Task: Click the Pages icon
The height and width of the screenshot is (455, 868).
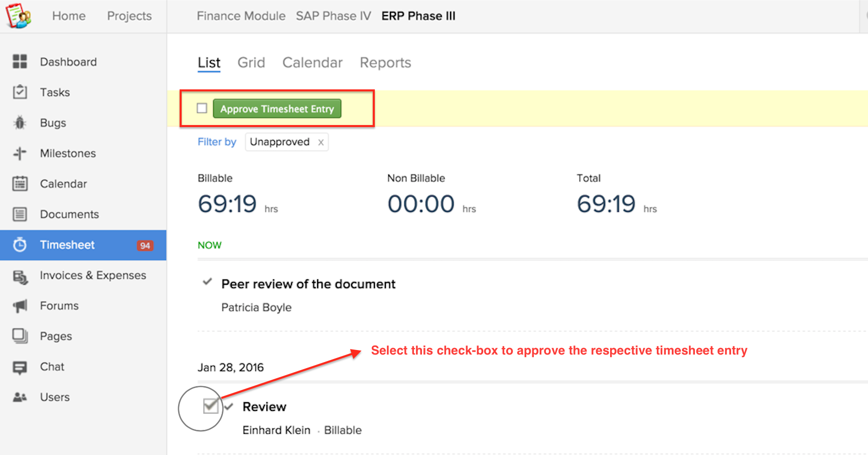Action: pyautogui.click(x=20, y=336)
